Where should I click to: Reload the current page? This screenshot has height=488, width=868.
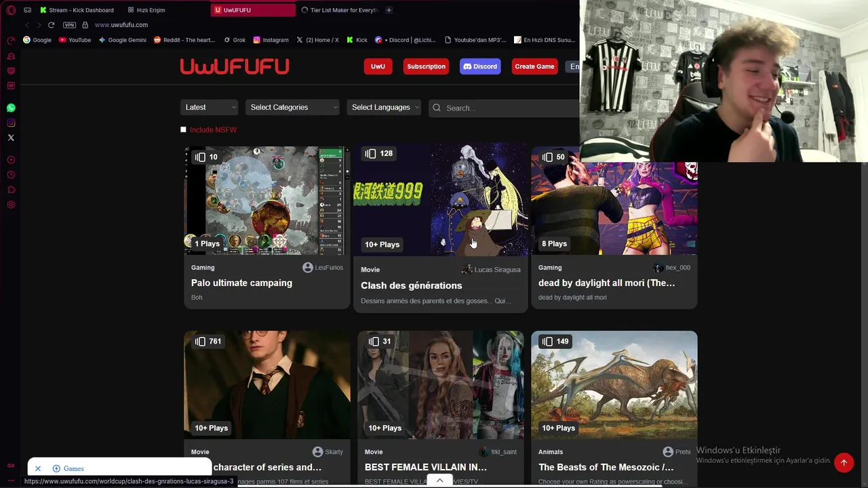coord(51,25)
